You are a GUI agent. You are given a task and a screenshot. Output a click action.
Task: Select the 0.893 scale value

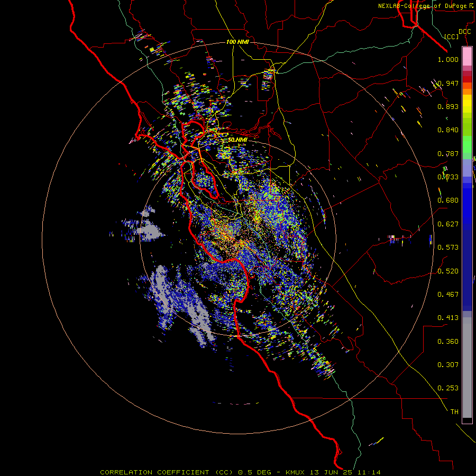click(x=448, y=106)
